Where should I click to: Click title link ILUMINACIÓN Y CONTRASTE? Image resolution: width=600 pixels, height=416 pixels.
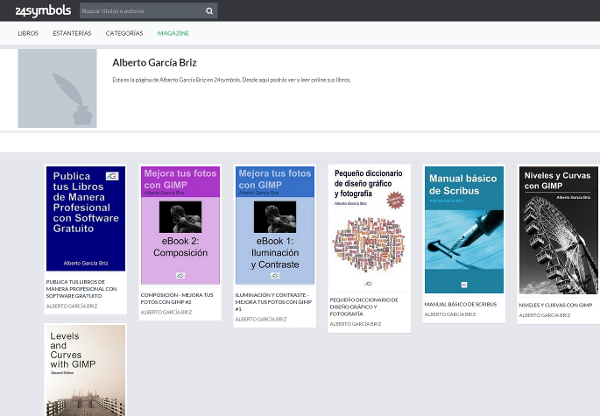274,302
